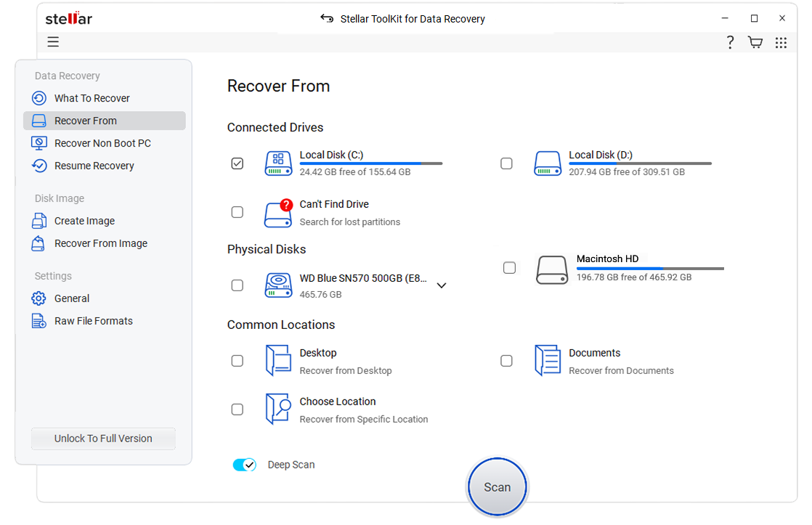Image resolution: width=812 pixels, height=525 pixels.
Task: Open the apps grid icon
Action: [x=781, y=42]
